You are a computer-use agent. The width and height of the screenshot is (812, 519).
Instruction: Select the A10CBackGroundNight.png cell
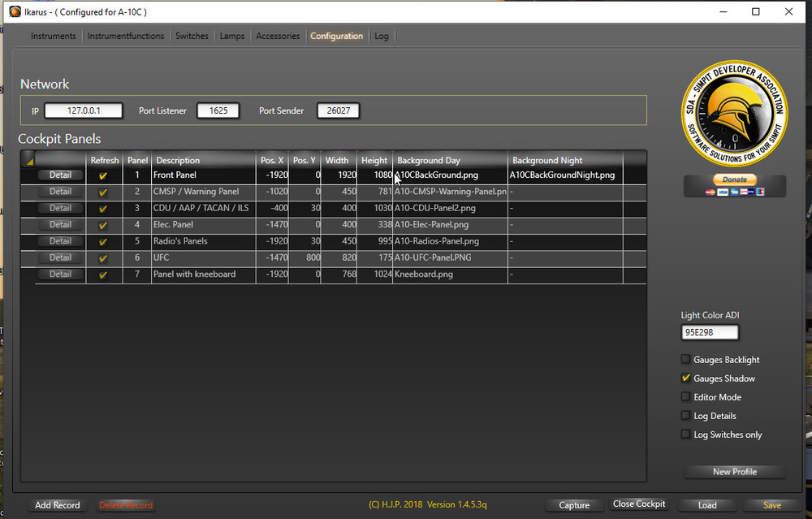coord(565,175)
